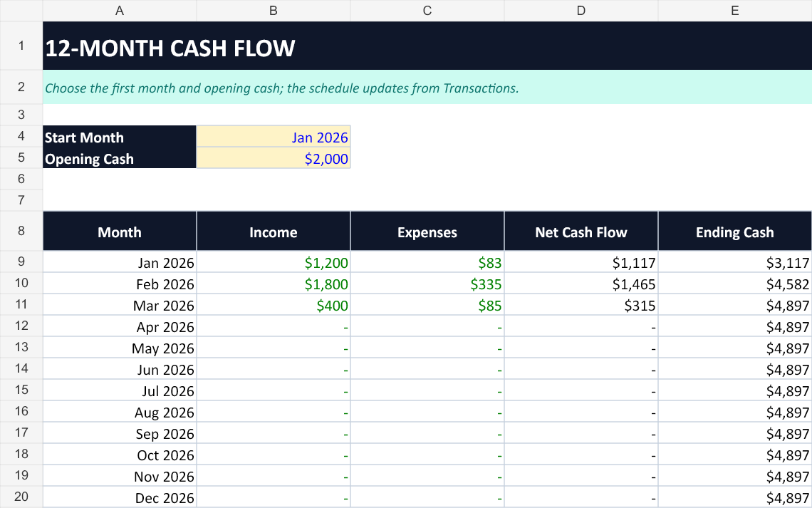Select the Nov 2026 month cell

(120, 475)
